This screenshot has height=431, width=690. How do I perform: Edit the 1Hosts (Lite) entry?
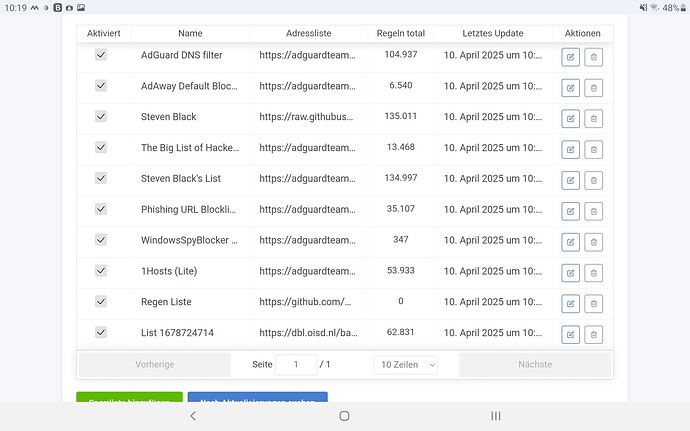570,273
